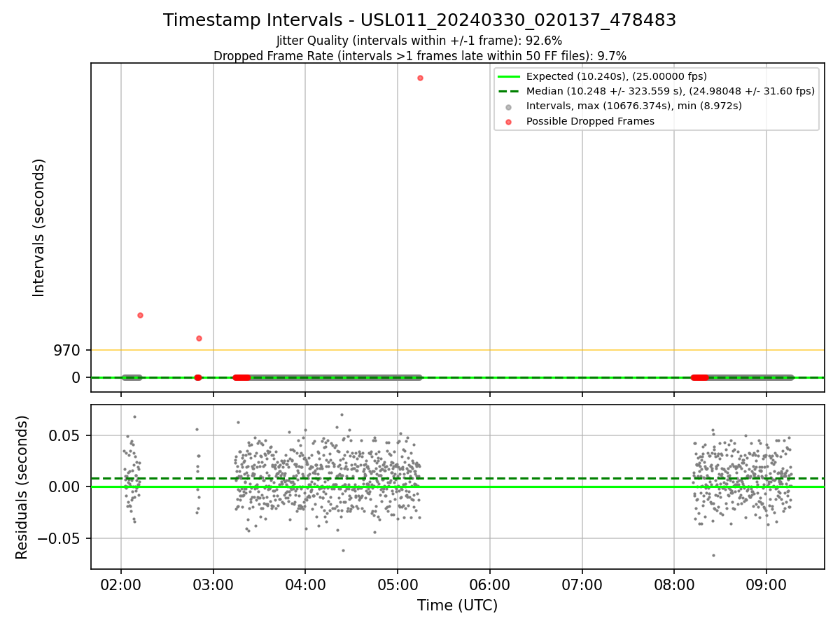Screen dimensions: 840x630
Task: Click the "08:00" x-axis tick label
Action: (x=674, y=585)
